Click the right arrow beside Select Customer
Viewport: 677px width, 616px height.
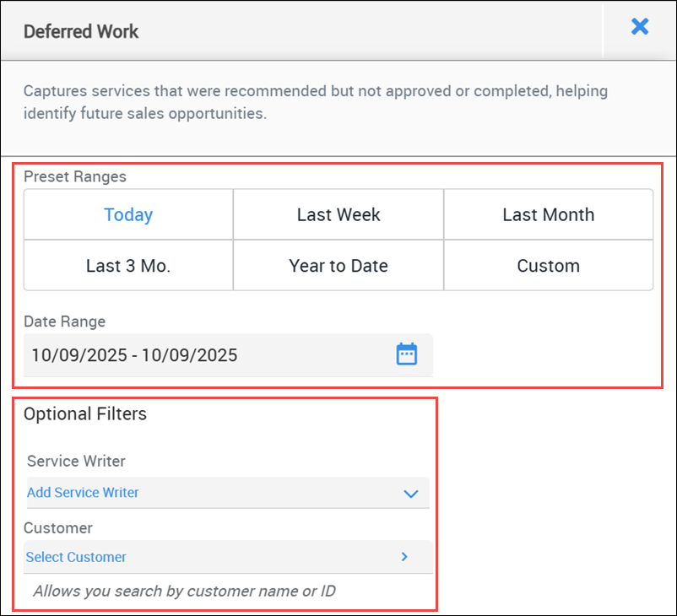[403, 557]
